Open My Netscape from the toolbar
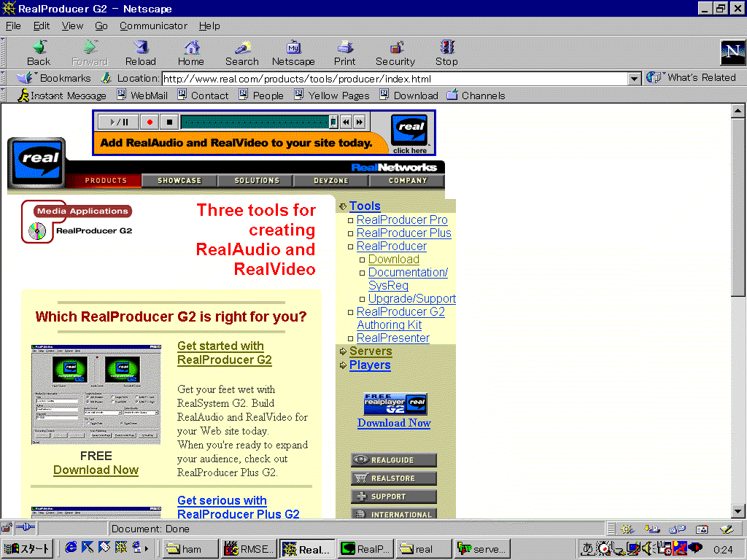The height and width of the screenshot is (560, 747). (x=293, y=52)
